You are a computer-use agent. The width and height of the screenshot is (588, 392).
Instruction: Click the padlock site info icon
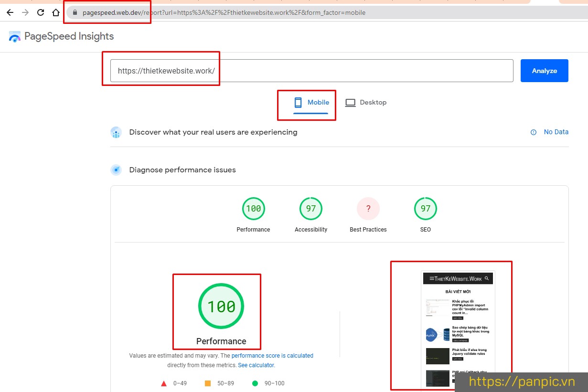[75, 13]
